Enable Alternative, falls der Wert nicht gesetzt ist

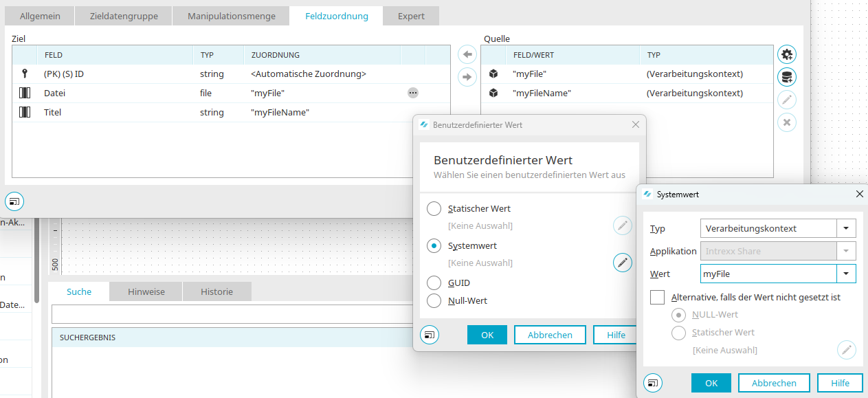tap(658, 298)
